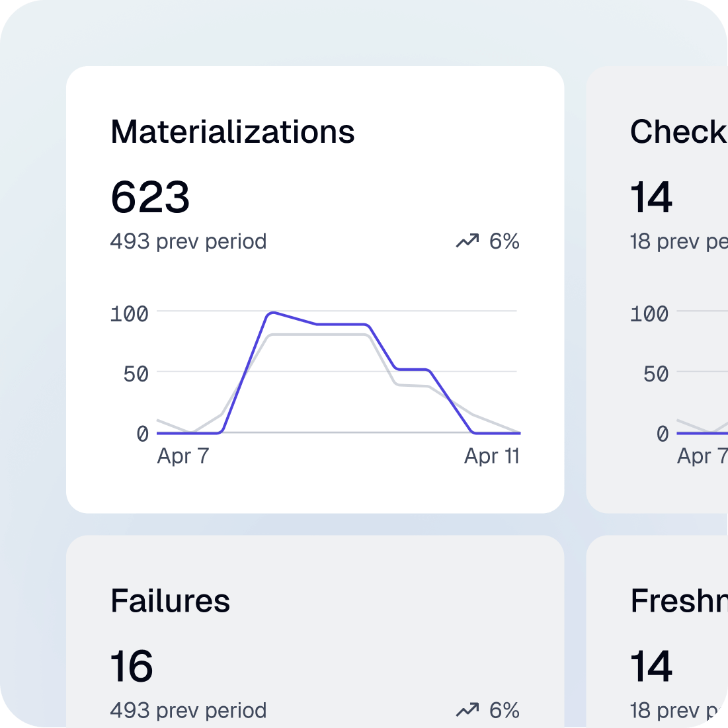
Task: Click the Apr 11 label on Materializations chart
Action: [x=492, y=456]
